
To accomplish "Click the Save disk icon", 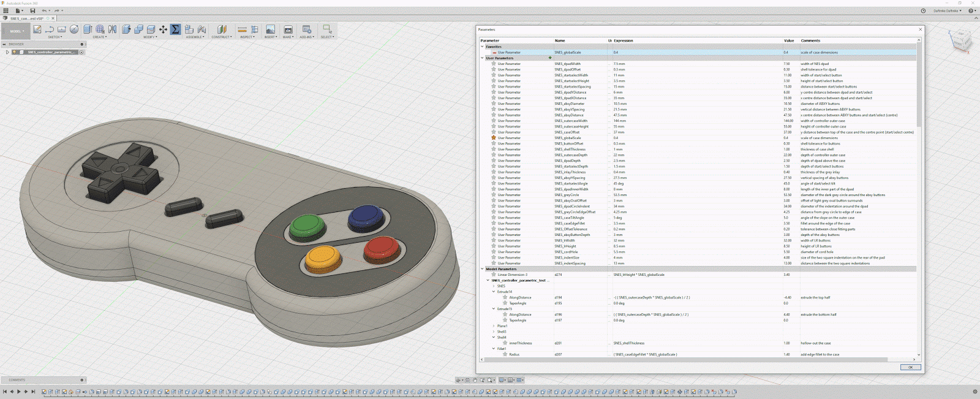I will (x=32, y=10).
